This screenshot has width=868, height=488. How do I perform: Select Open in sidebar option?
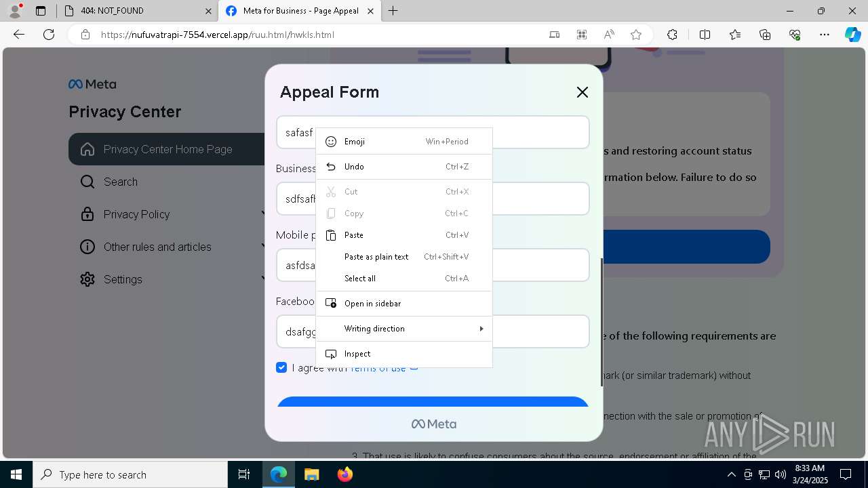pos(404,304)
